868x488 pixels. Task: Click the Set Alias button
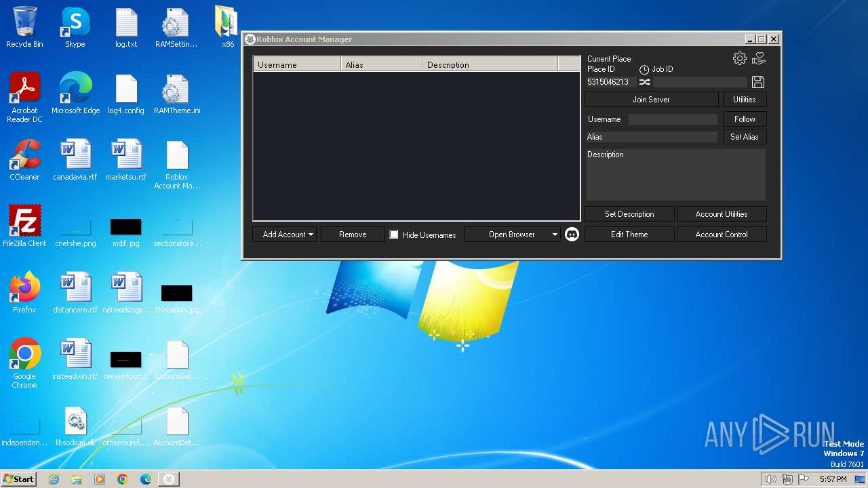click(745, 137)
